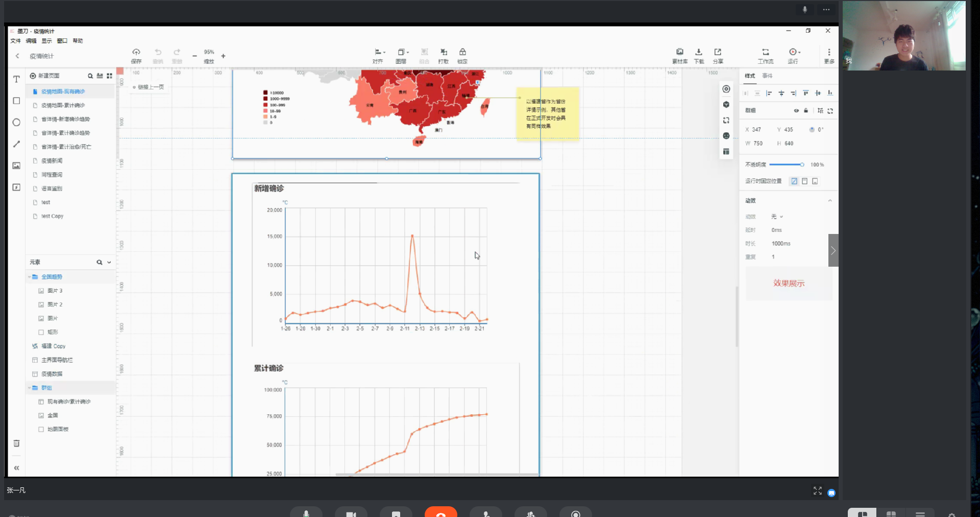Click the rotation angle dial
The image size is (980, 517).
pyautogui.click(x=812, y=130)
